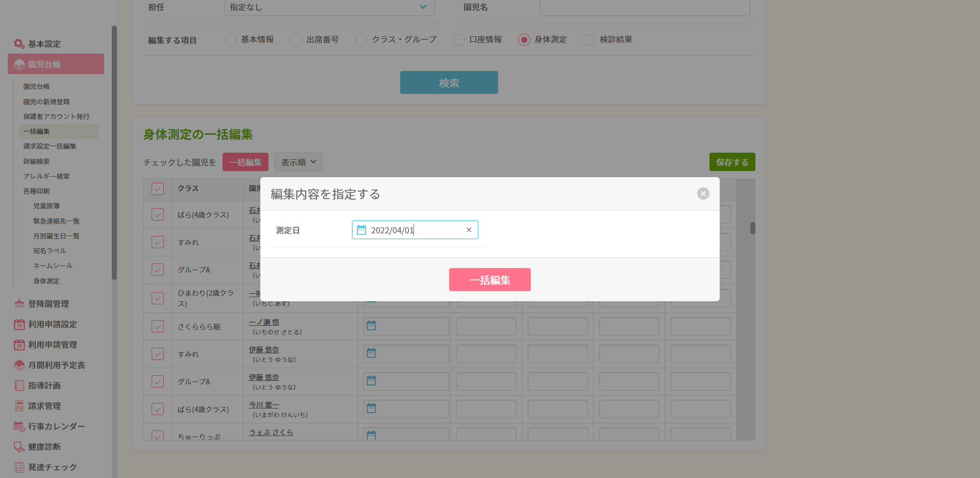The width and height of the screenshot is (980, 478).
Task: Confirm with the pink 一括編集 dialog button
Action: [490, 280]
